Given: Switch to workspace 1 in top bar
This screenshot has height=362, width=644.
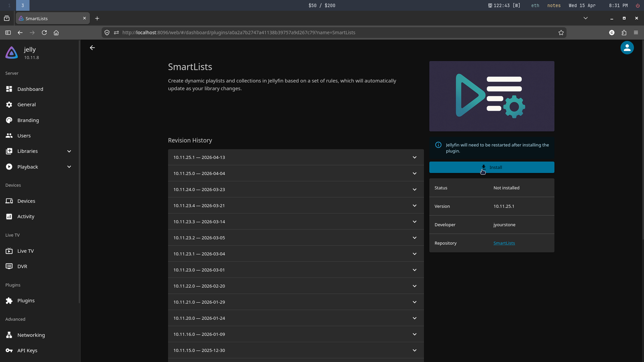Looking at the screenshot, I should coord(9,5).
